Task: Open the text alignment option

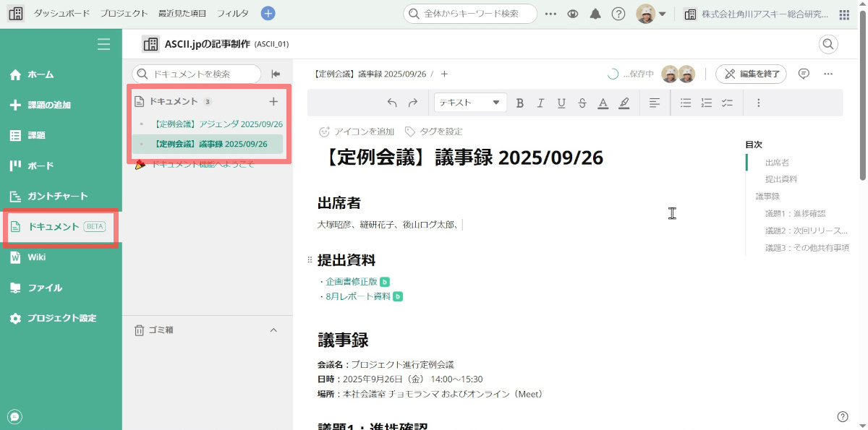Action: [654, 103]
